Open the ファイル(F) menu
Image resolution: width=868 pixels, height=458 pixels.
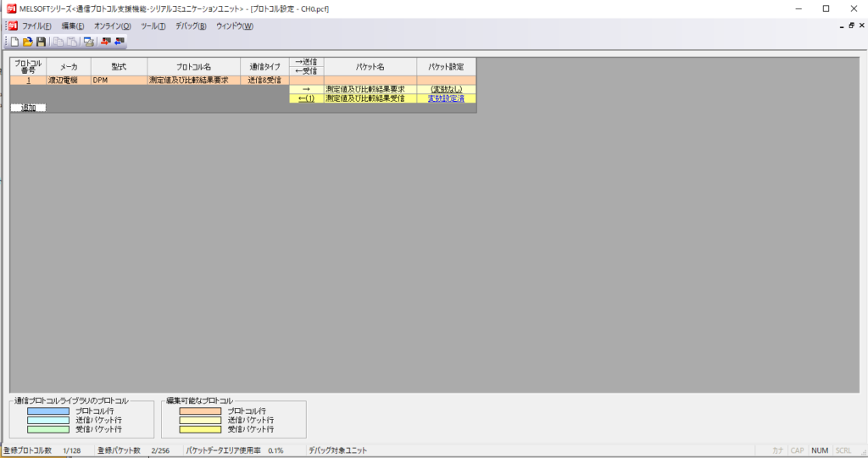pos(36,25)
